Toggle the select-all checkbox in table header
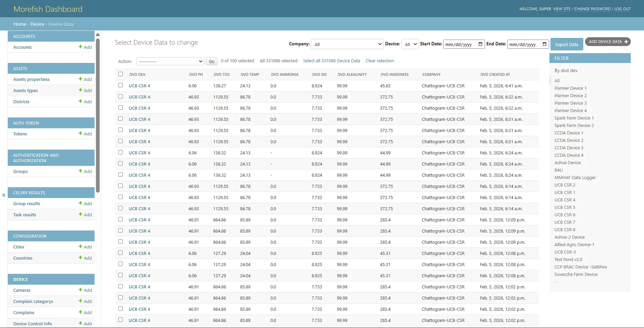644x328 pixels. (x=120, y=74)
